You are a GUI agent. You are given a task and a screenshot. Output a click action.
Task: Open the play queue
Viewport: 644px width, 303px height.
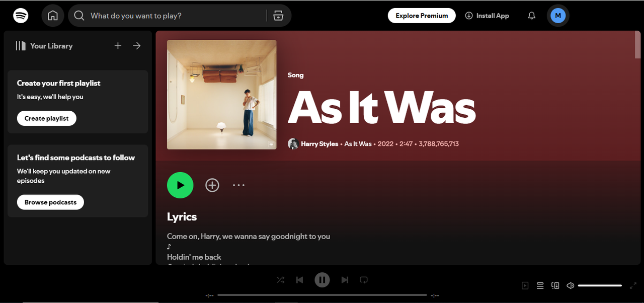[x=540, y=285]
